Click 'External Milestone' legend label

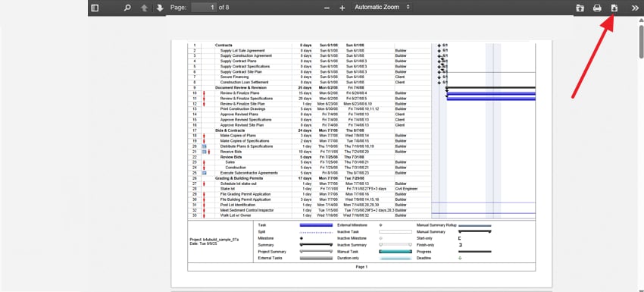tap(352, 225)
